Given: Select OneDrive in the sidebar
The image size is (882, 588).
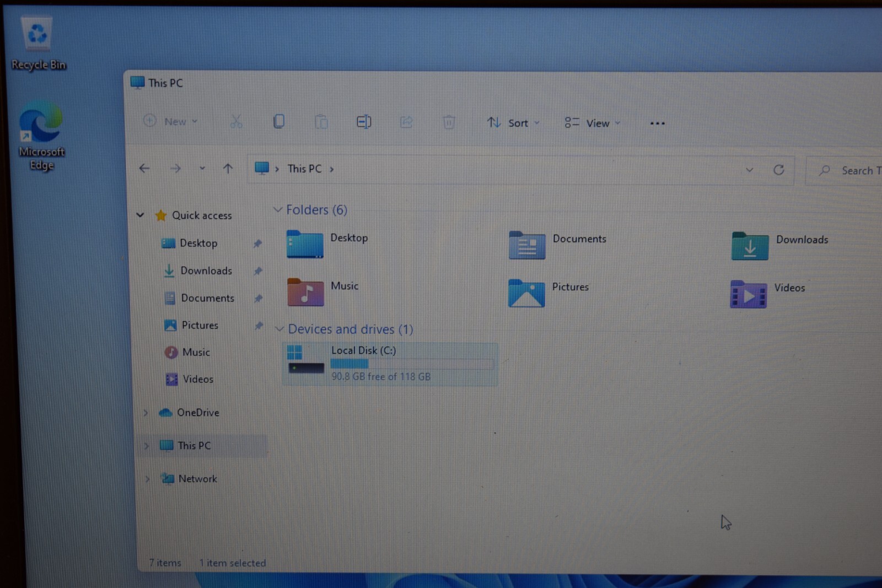Looking at the screenshot, I should click(198, 413).
